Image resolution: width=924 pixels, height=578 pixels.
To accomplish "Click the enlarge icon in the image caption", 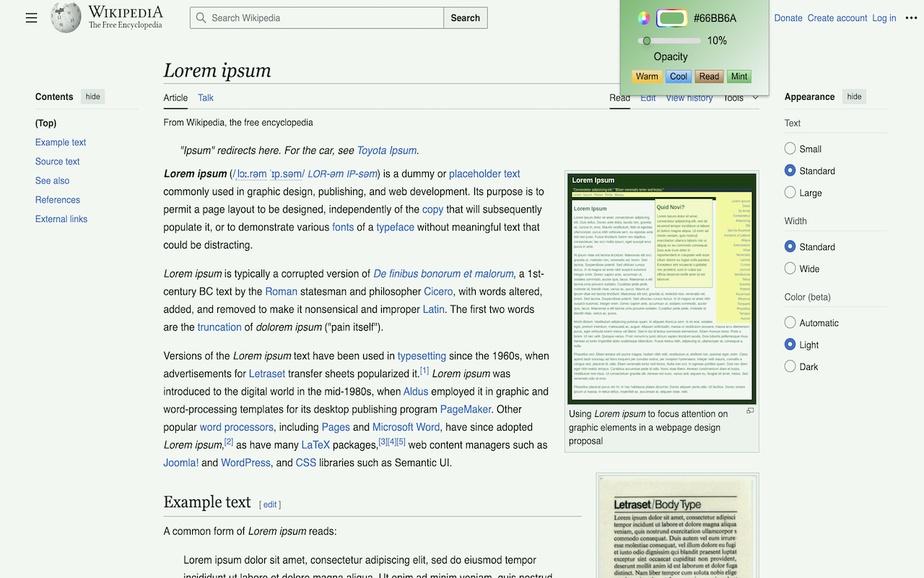I will (x=750, y=411).
